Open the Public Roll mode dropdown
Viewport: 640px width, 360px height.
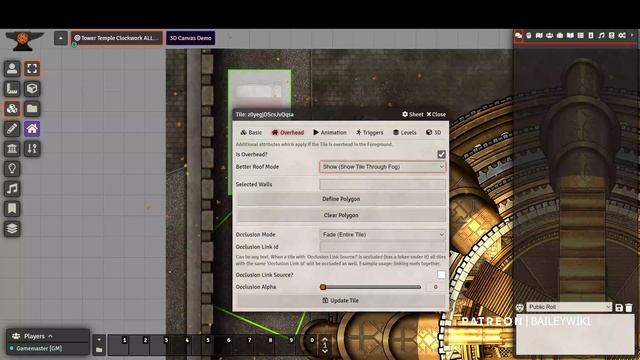pyautogui.click(x=569, y=307)
